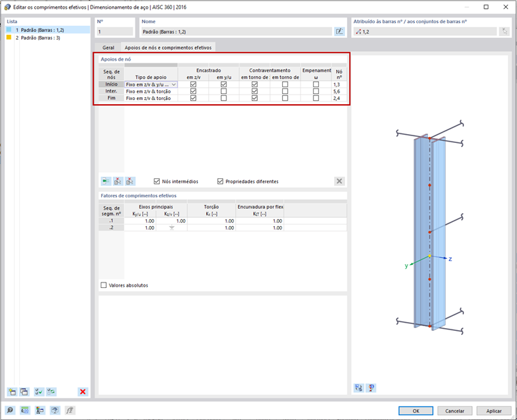The image size is (517, 420).
Task: Toggle Propriedades diferentes checkbox
Action: pos(220,182)
